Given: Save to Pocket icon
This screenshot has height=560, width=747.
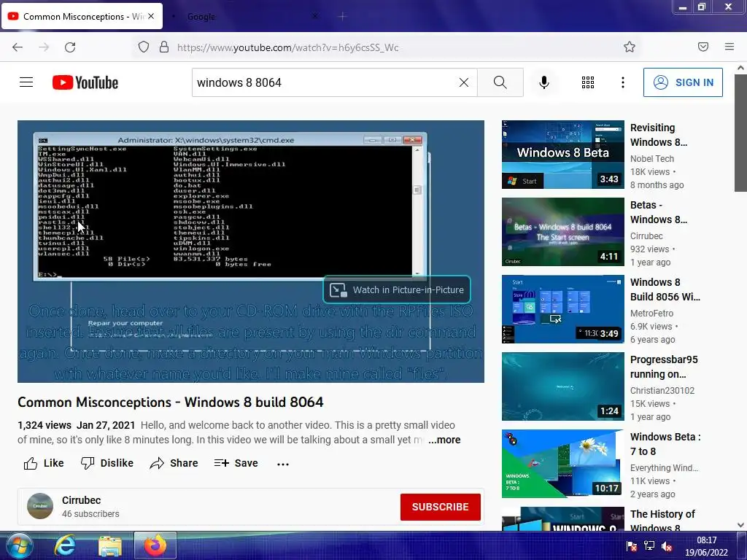Looking at the screenshot, I should tap(703, 47).
